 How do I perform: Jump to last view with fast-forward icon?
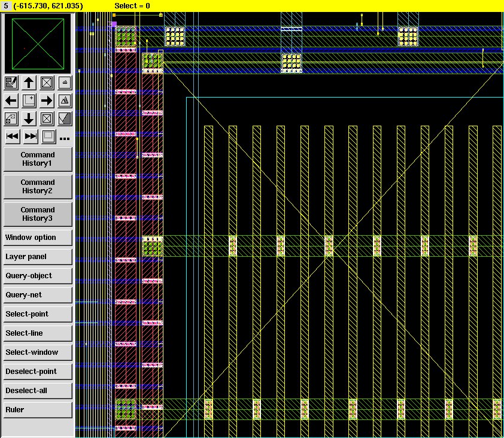click(31, 136)
